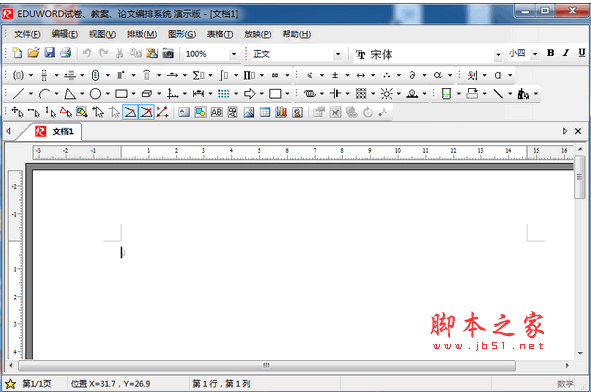Toggle the angle tool with red X
Screen dimensions: 591x392
147,112
